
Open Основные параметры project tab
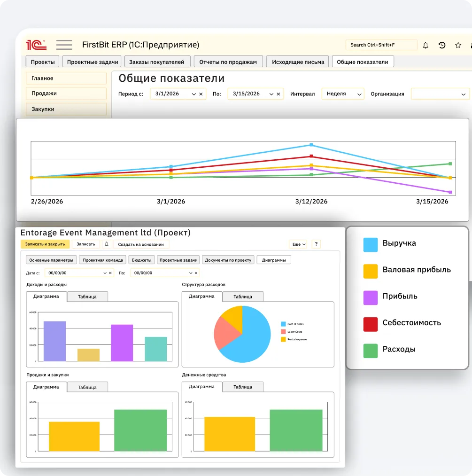pyautogui.click(x=51, y=260)
